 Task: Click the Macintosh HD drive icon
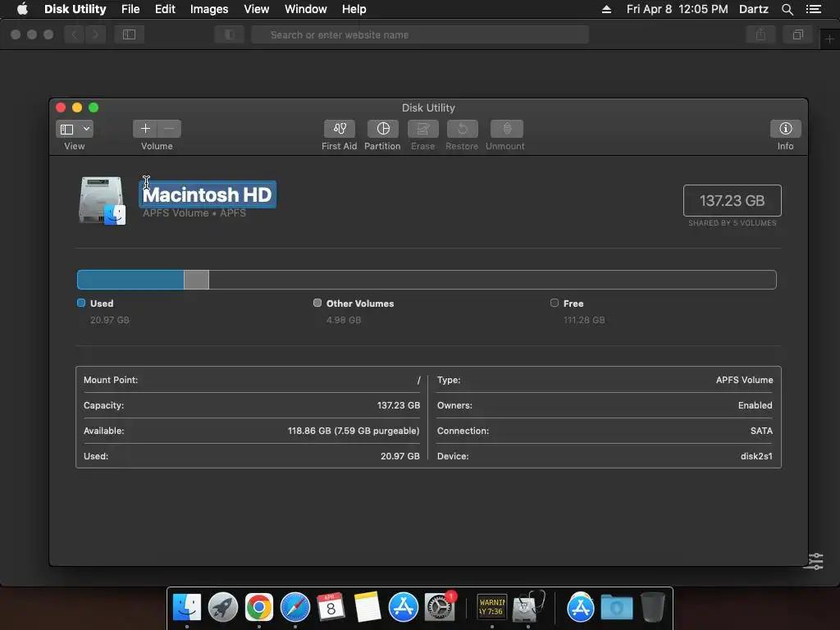[x=102, y=200]
